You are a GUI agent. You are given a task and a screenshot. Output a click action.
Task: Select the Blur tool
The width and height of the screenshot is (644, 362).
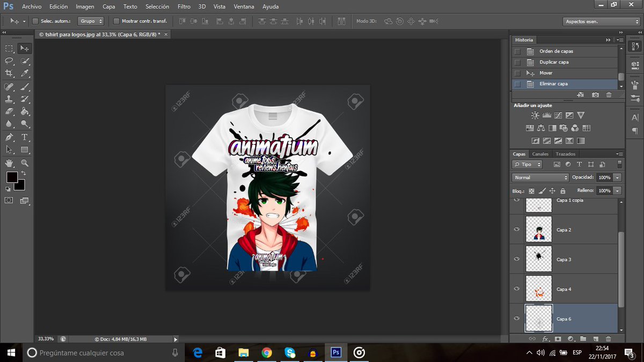point(9,123)
